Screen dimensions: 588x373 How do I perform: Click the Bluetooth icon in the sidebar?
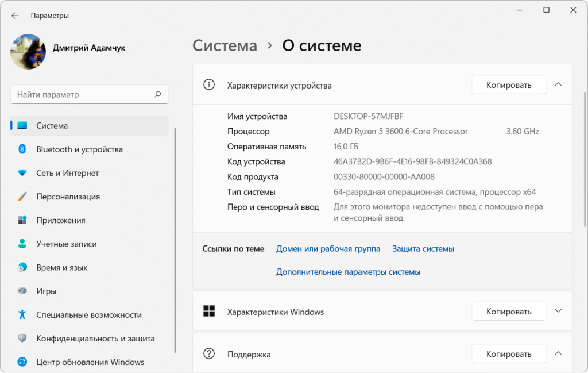point(22,149)
